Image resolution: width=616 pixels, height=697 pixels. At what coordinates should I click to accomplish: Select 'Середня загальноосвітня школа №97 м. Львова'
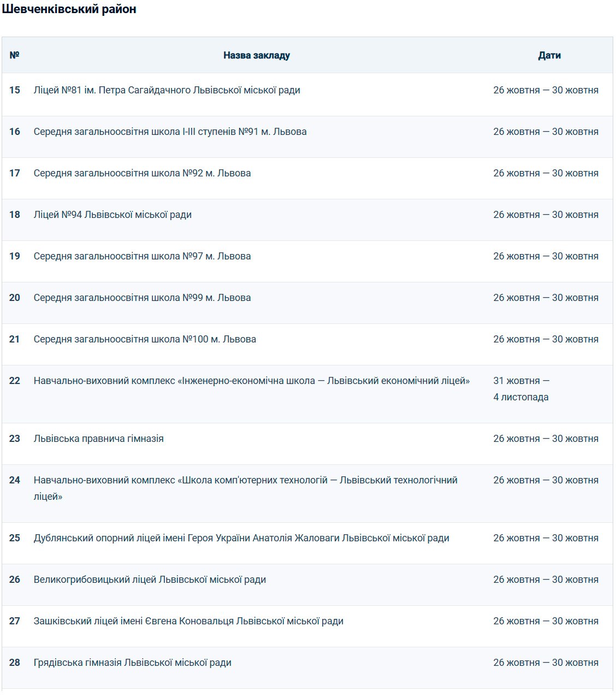point(143,256)
